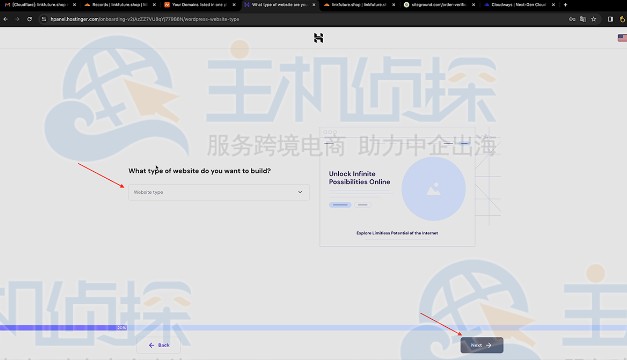
Task: Close the Your Domains listed tab
Action: (234, 5)
